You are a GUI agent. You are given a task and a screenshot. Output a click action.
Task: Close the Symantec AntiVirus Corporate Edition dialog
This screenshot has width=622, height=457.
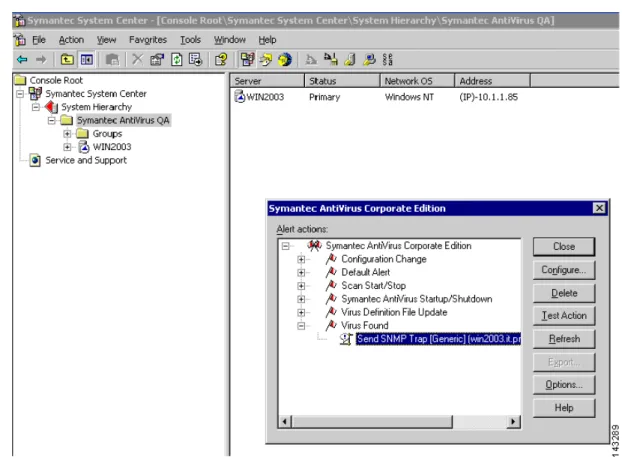[599, 208]
